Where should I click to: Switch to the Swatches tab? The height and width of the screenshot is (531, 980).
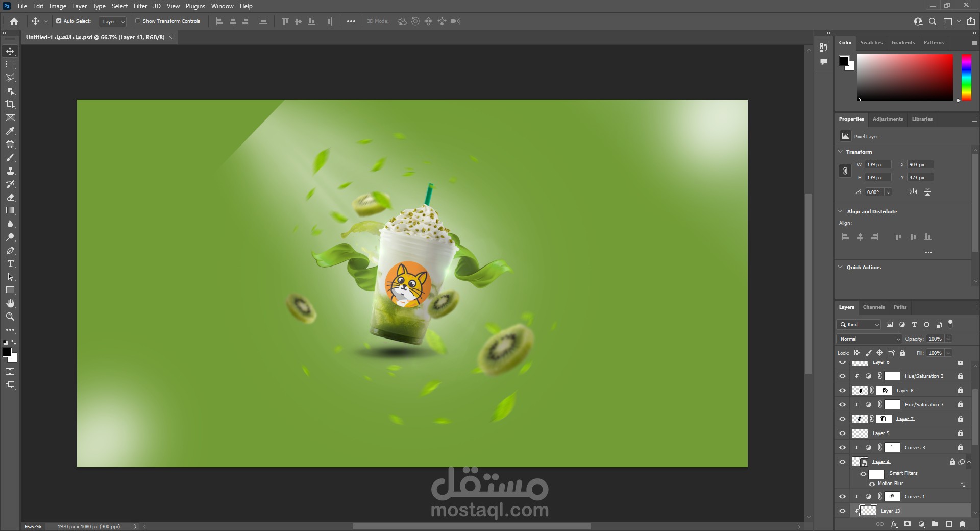[871, 43]
